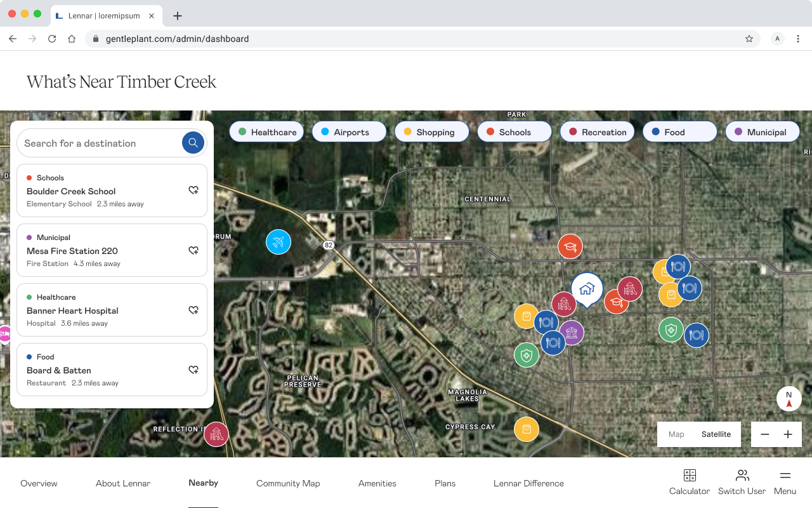Toggle the Municipal filter chip
The image size is (812, 508).
pyautogui.click(x=763, y=132)
